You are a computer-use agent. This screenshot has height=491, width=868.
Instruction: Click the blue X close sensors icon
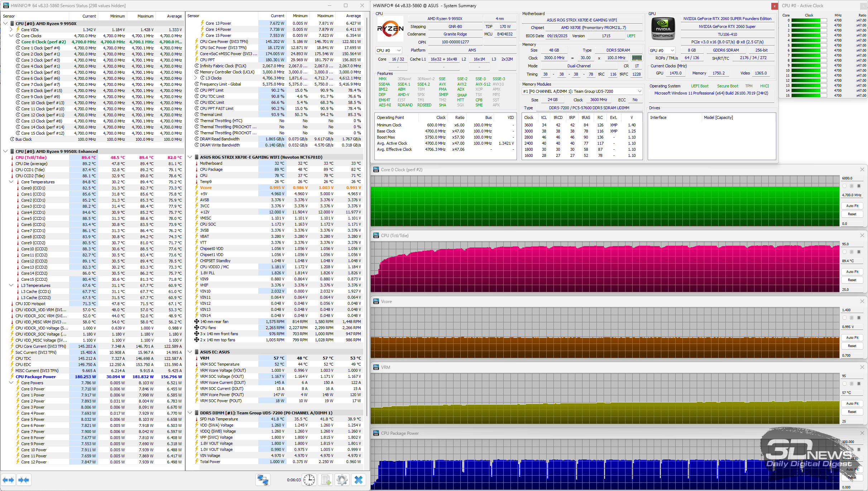[358, 480]
